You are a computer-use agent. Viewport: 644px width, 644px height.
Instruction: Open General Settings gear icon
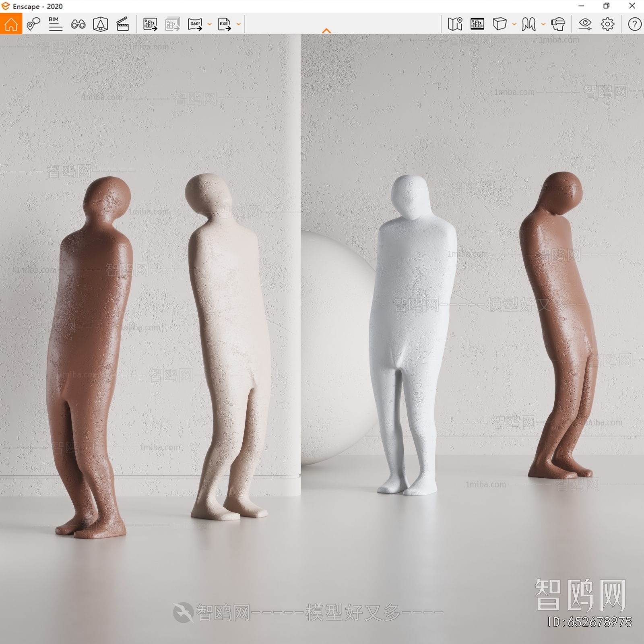(x=607, y=24)
